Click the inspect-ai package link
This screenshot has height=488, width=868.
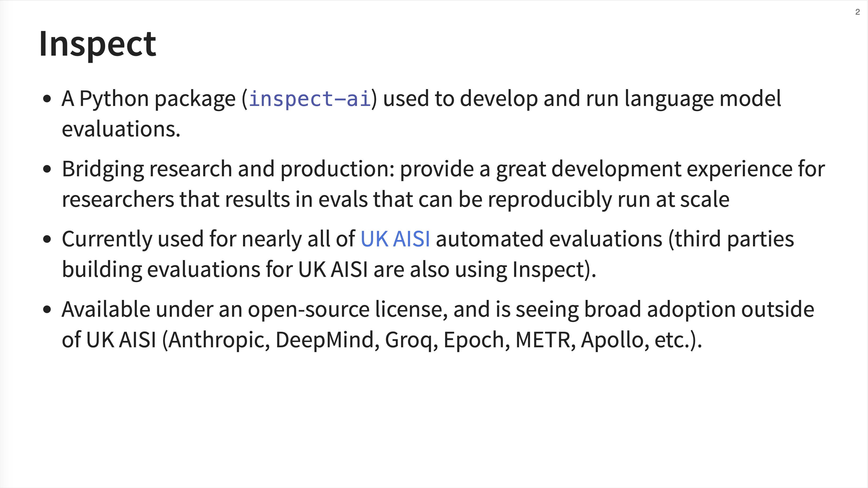click(309, 99)
